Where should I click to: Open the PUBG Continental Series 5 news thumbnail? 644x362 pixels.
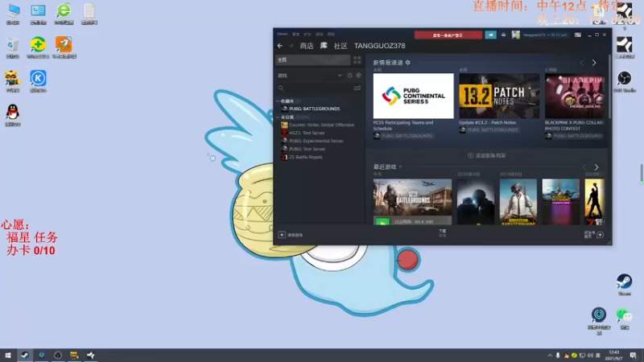(413, 96)
